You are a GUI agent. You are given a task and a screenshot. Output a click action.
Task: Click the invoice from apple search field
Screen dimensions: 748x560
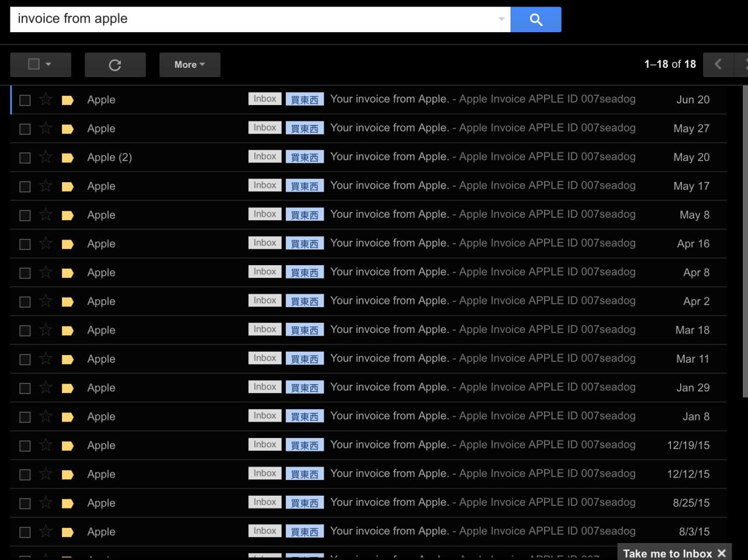coord(251,19)
